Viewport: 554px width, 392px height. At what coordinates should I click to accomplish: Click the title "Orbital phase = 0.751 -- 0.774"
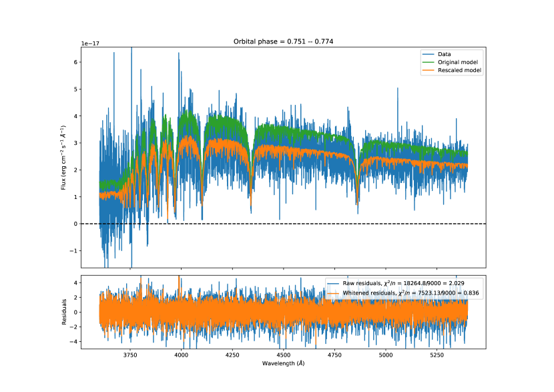point(283,41)
